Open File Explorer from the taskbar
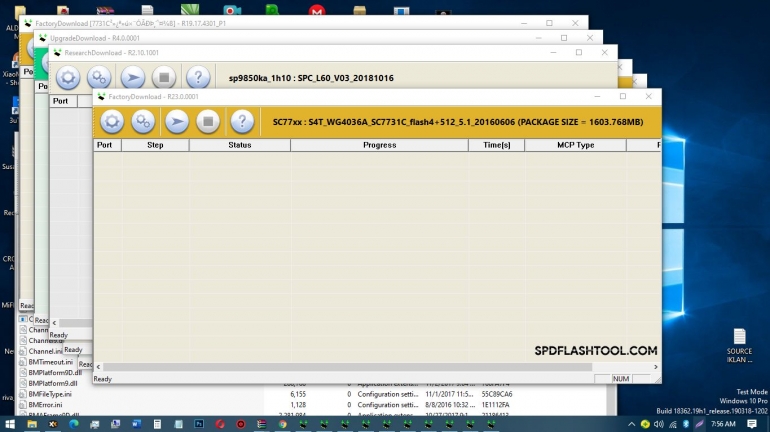 pos(32,424)
